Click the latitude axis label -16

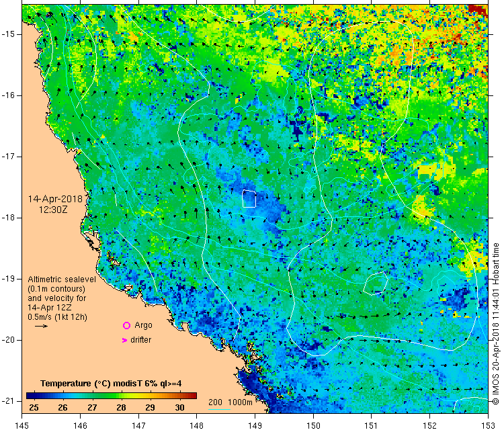point(9,95)
